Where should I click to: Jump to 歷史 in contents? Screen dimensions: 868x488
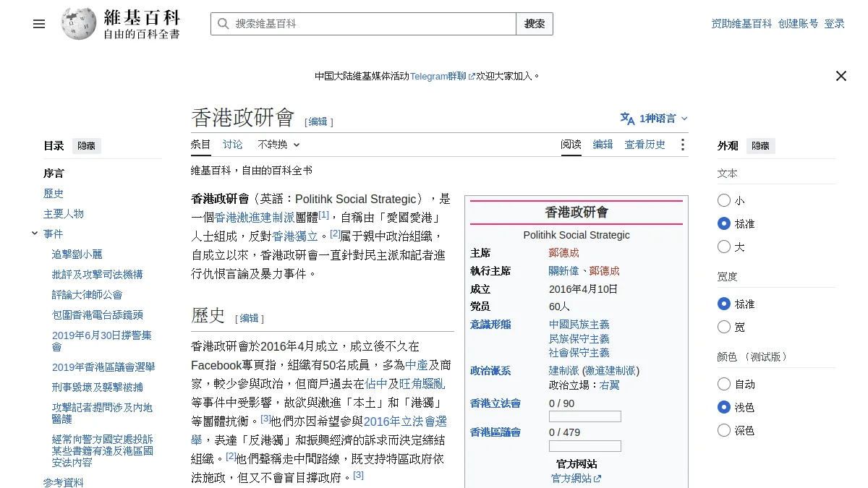click(x=54, y=194)
